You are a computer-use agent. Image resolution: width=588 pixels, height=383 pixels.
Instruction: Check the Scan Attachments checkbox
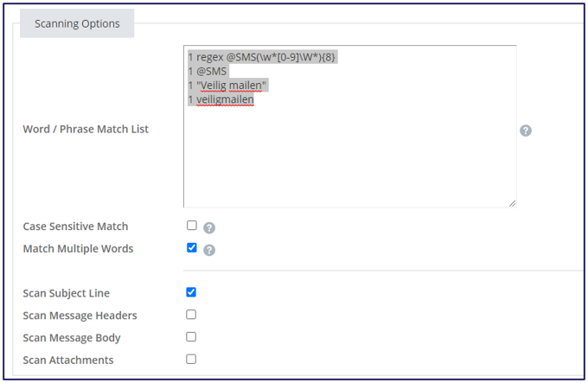tap(191, 360)
